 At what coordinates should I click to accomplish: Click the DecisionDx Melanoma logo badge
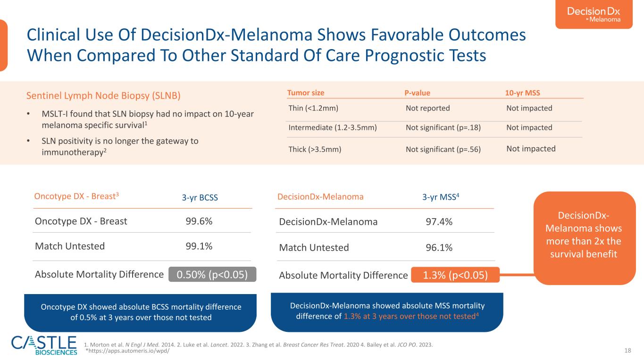coord(594,15)
